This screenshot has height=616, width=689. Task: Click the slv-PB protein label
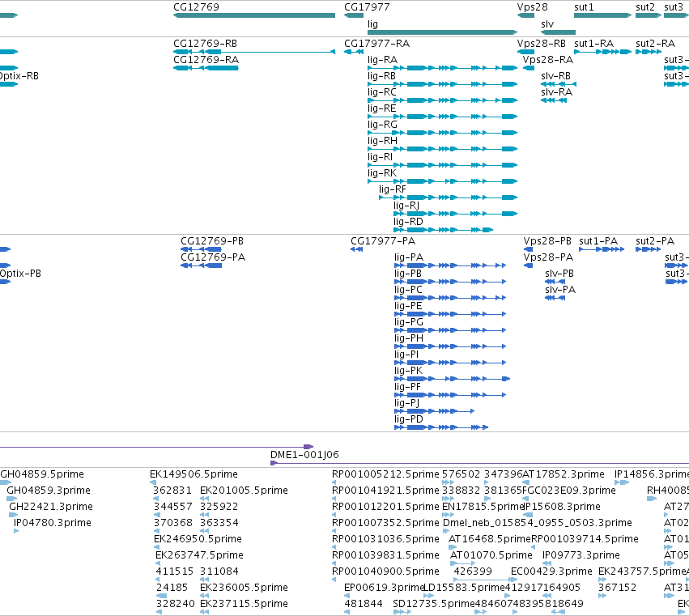[x=559, y=274]
